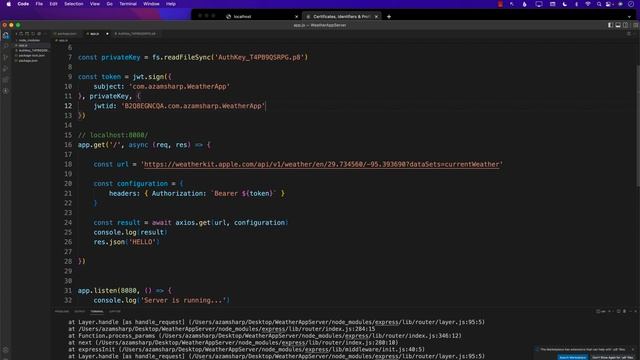
Task: Click Collapse Folders icon in Explorer
Action: coord(39,34)
